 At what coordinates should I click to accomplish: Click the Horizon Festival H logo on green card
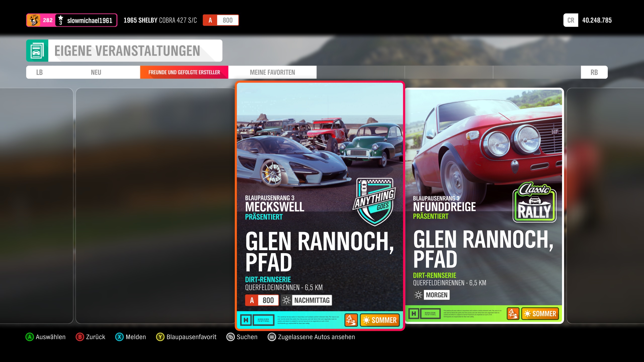point(414,313)
